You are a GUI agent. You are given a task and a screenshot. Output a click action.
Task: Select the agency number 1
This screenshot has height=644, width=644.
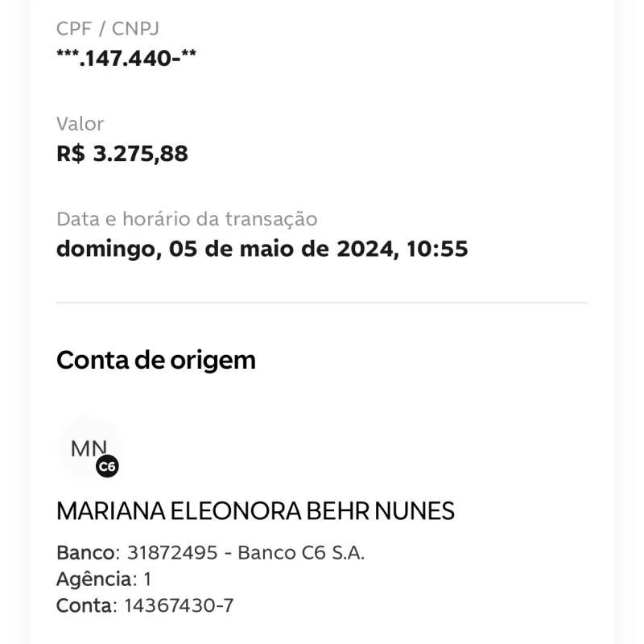[x=147, y=579]
